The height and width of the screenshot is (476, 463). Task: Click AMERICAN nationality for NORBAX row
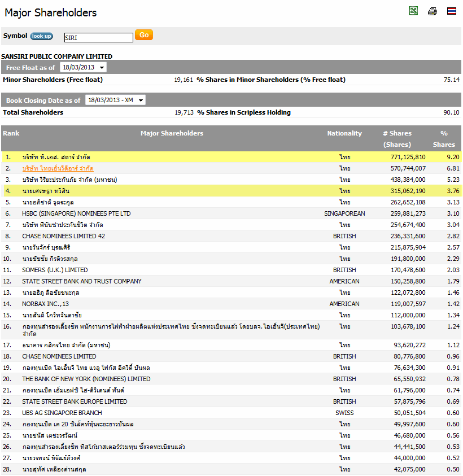(x=344, y=304)
